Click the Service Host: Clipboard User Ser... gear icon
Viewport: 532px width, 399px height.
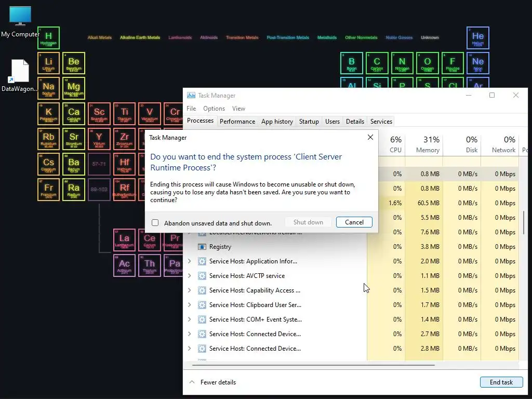point(202,305)
